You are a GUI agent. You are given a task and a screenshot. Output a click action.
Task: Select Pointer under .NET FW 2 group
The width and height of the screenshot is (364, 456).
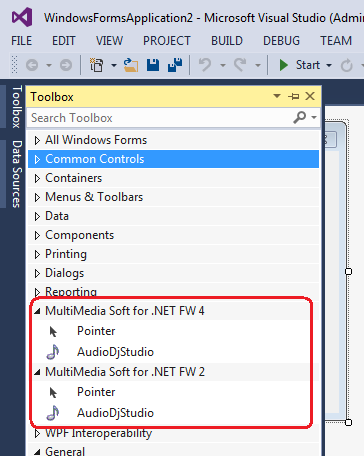[96, 392]
